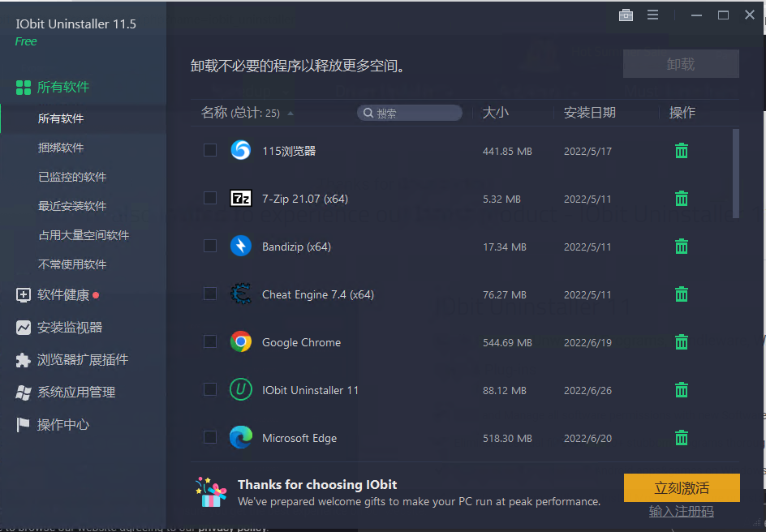Screen dimensions: 766x532
Task: Click the 安装监视器 chart icon
Action: (24, 328)
